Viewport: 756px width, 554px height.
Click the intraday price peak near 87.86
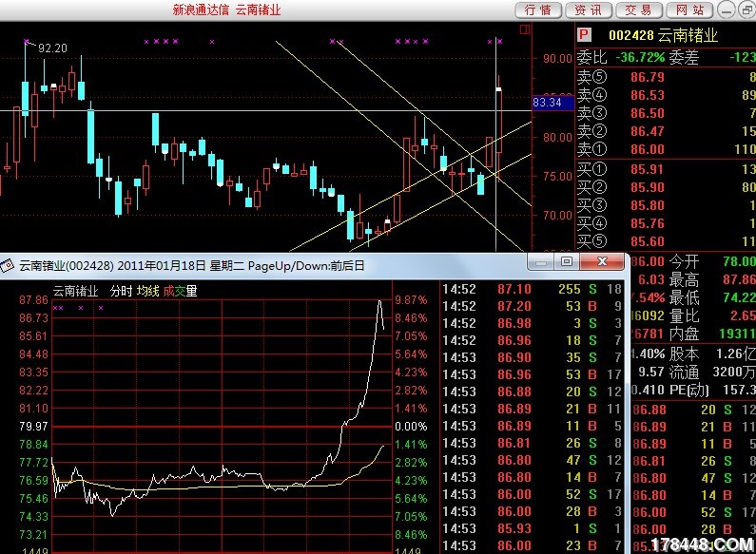pos(380,301)
